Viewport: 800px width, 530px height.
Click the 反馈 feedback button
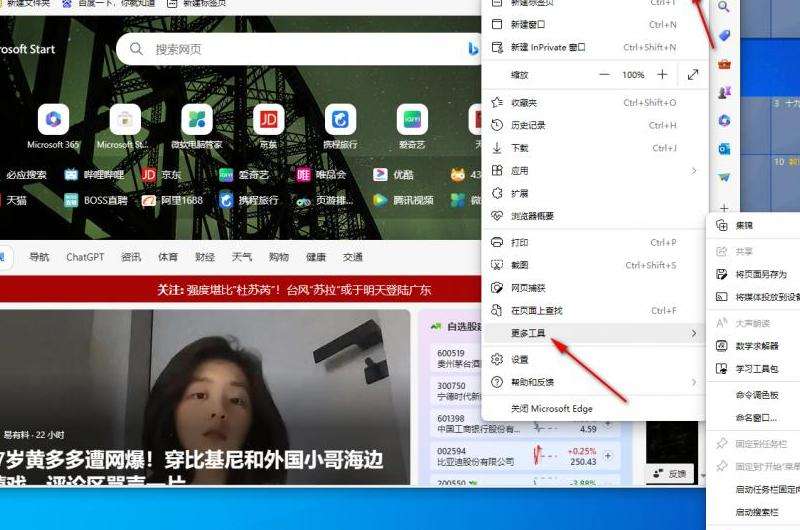(670, 474)
